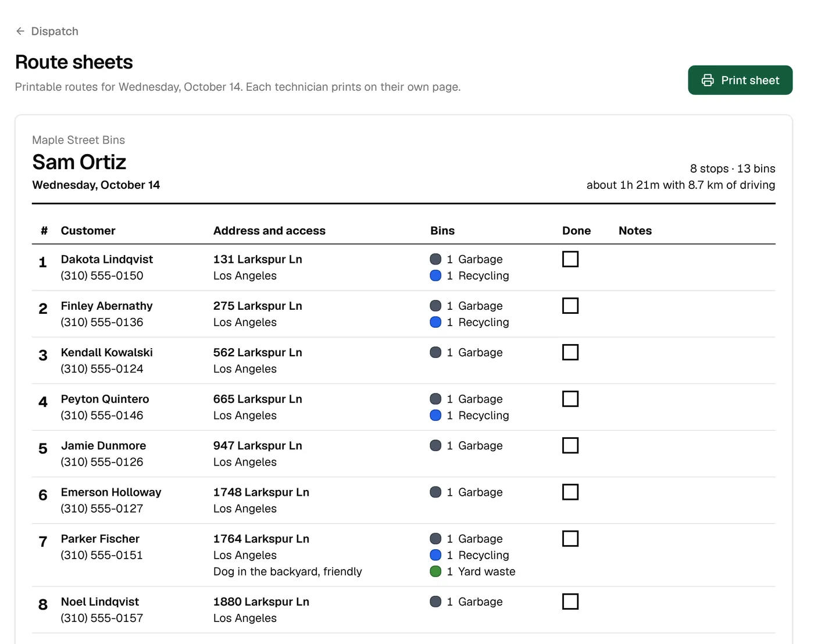Click phone number (310) 555-0127

point(102,509)
